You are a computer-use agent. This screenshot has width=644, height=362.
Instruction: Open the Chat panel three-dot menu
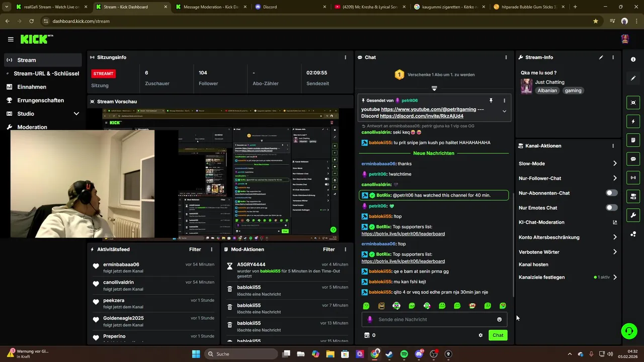point(506,57)
